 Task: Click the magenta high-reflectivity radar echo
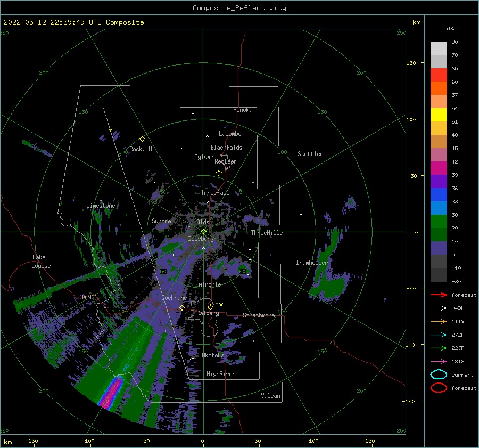111,394
